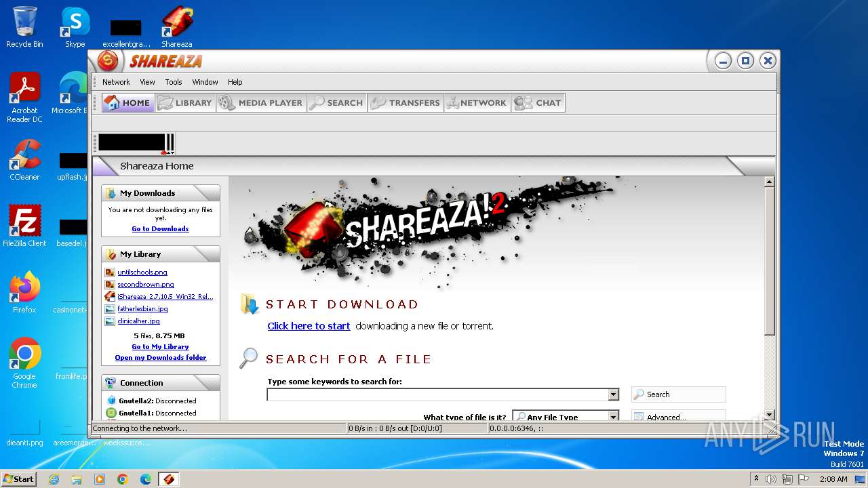Viewport: 868px width, 488px height.
Task: Click the Connection panel icon
Action: (x=111, y=383)
